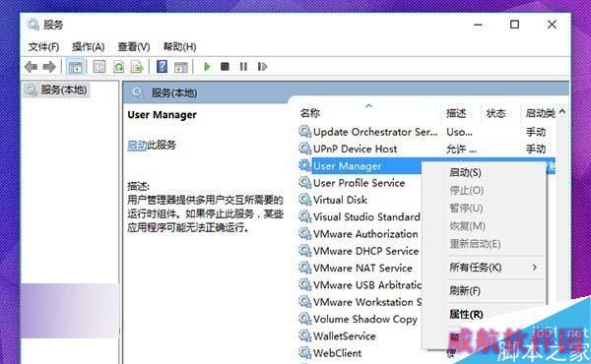Sort by the 启动类 column header
The height and width of the screenshot is (364, 591).
pyautogui.click(x=540, y=113)
